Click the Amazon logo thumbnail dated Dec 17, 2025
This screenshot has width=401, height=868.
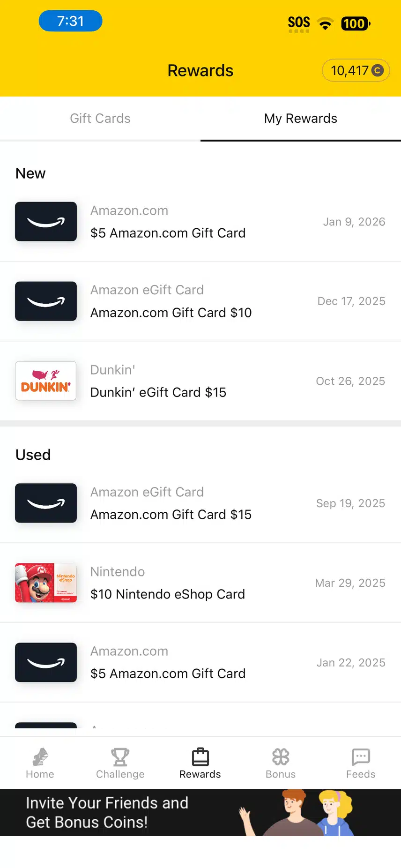click(x=46, y=301)
